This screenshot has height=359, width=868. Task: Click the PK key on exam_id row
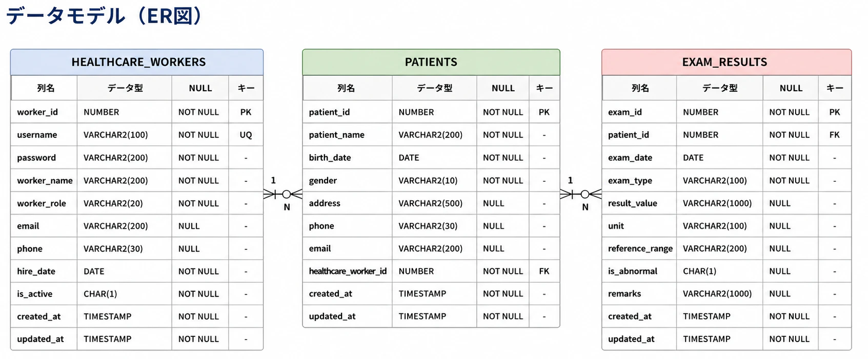click(835, 112)
